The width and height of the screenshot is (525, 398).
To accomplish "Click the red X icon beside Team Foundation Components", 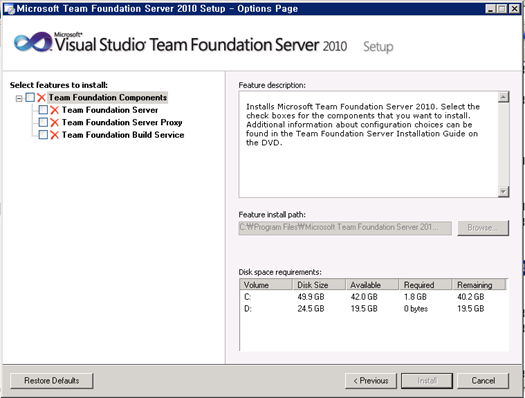I will click(x=41, y=98).
